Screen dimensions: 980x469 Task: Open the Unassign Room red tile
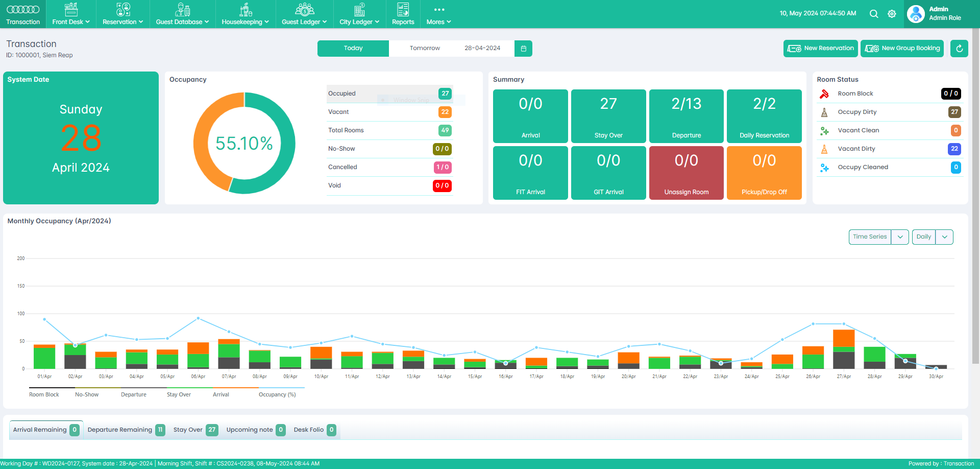tap(687, 173)
